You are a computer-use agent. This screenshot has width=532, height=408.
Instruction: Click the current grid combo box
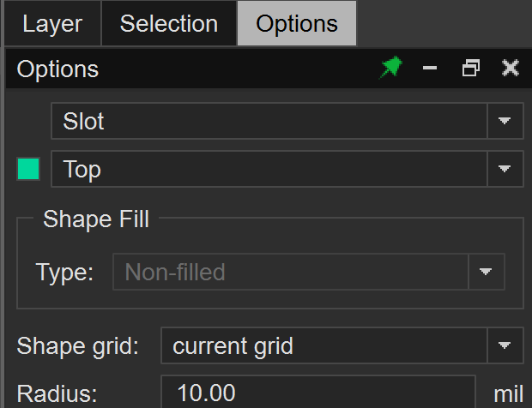(x=324, y=346)
